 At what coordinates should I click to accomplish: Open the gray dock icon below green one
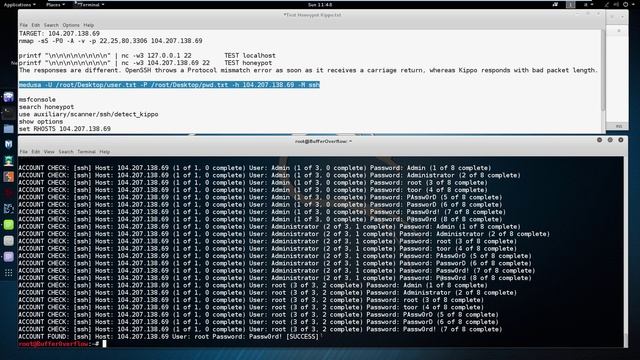pos(9,240)
